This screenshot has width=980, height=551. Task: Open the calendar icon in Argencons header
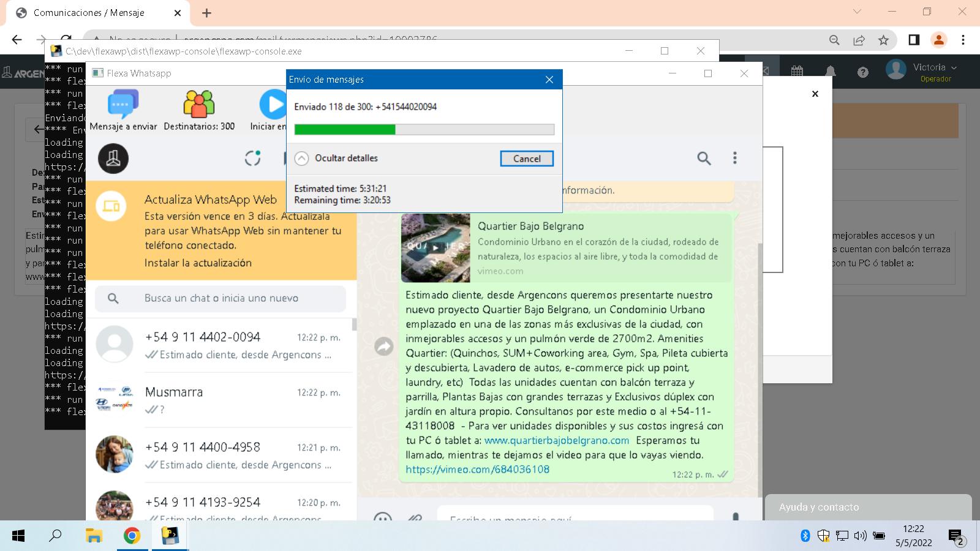(797, 71)
